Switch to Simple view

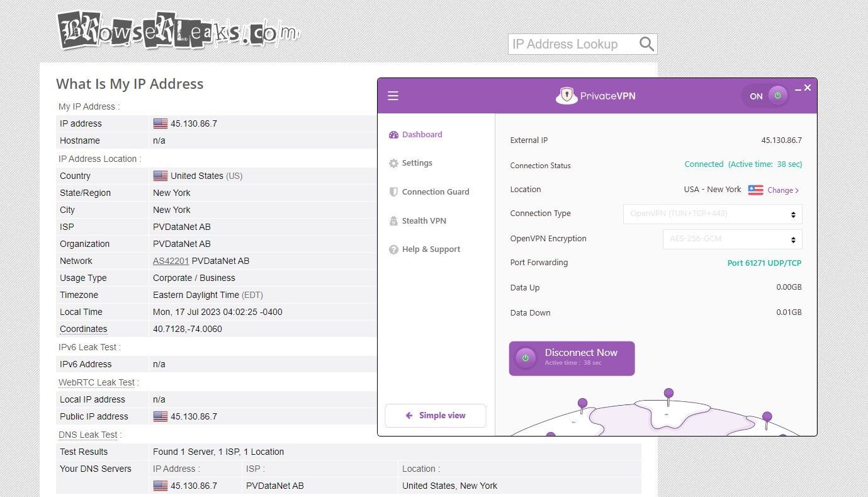click(436, 416)
